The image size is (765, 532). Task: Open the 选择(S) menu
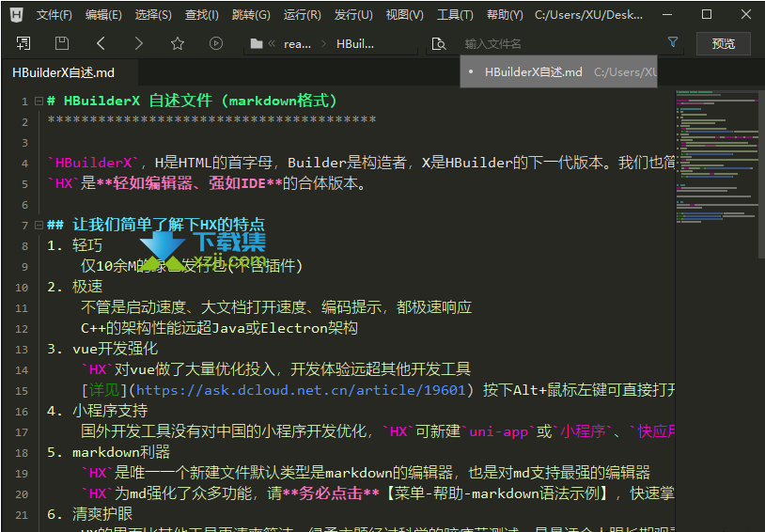click(153, 15)
